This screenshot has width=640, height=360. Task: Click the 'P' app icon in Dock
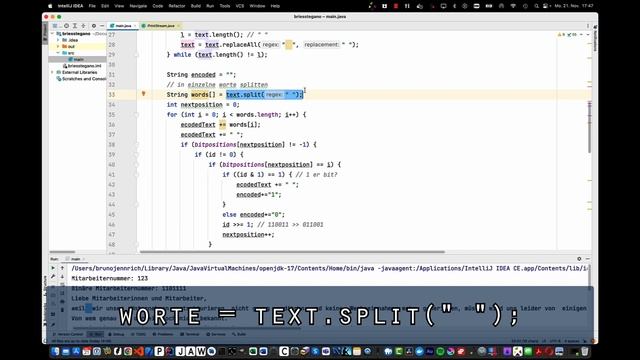pyautogui.click(x=159, y=351)
